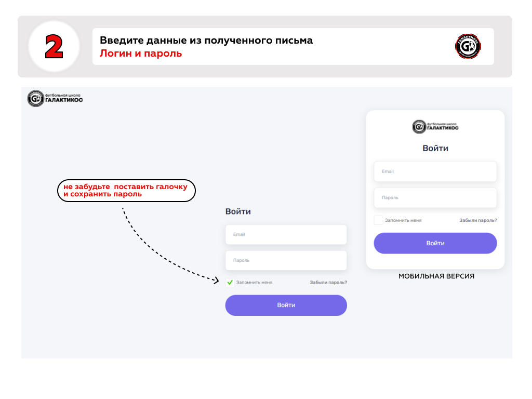
Task: Click the purple 'Войти' button in desktop form
Action: click(x=286, y=305)
